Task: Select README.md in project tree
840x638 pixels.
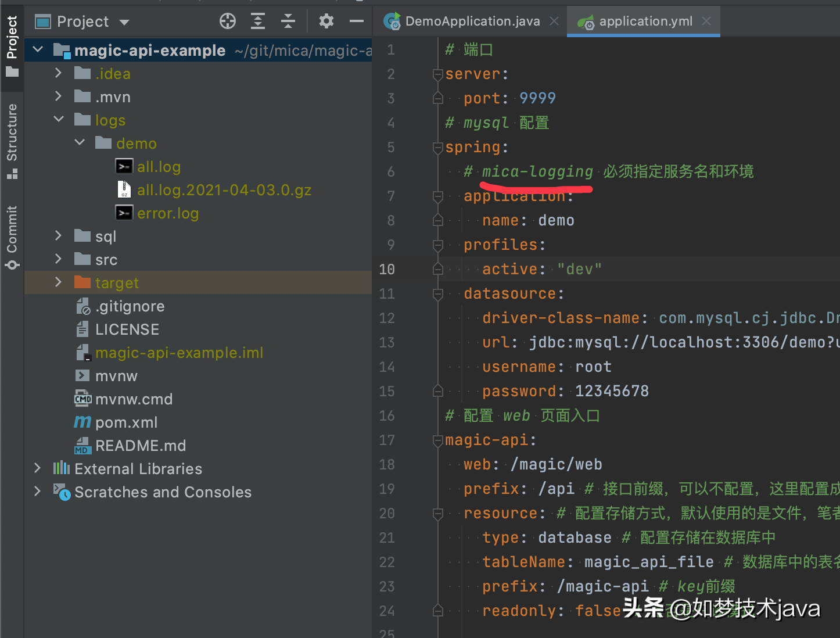Action: 140,446
